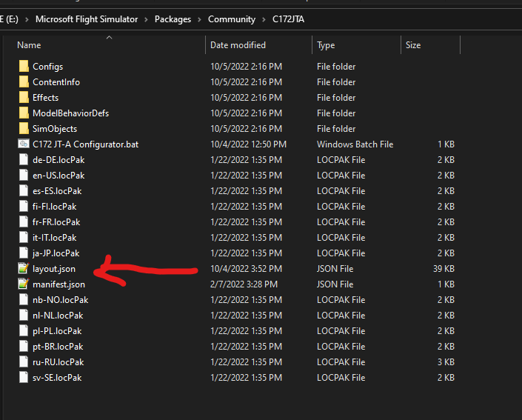Click the 39 KB size of layout.json
The height and width of the screenshot is (420, 522).
tap(444, 268)
